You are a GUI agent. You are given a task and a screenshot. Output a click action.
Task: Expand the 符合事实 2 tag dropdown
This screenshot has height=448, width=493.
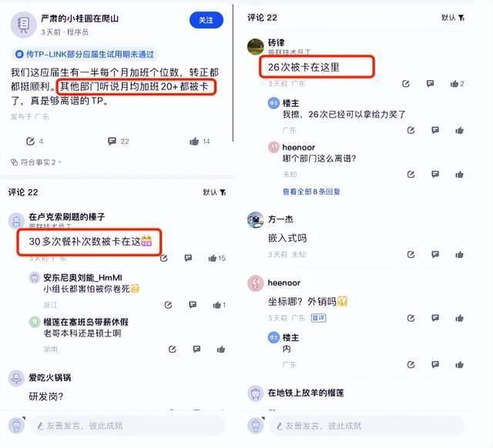36,162
